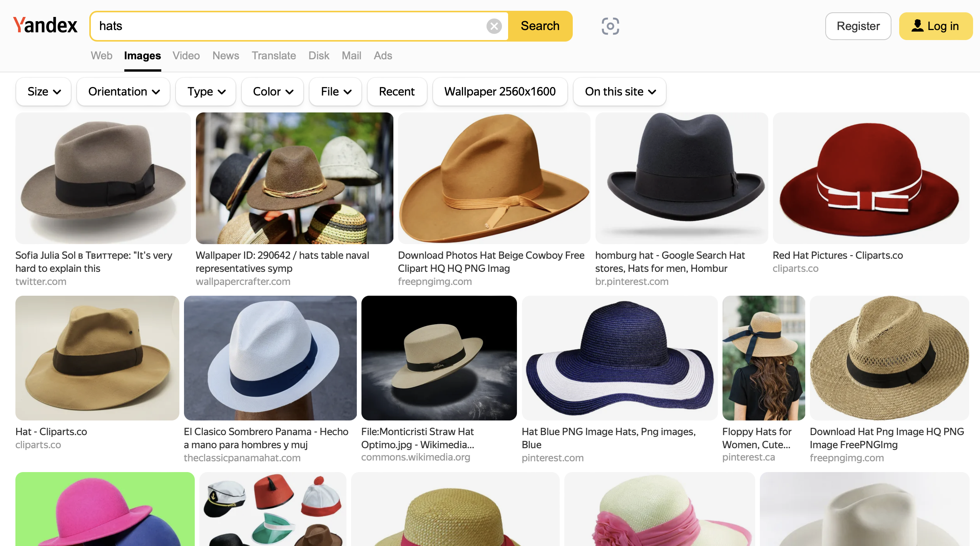Image resolution: width=980 pixels, height=546 pixels.
Task: Open the Ads tab
Action: (x=383, y=55)
